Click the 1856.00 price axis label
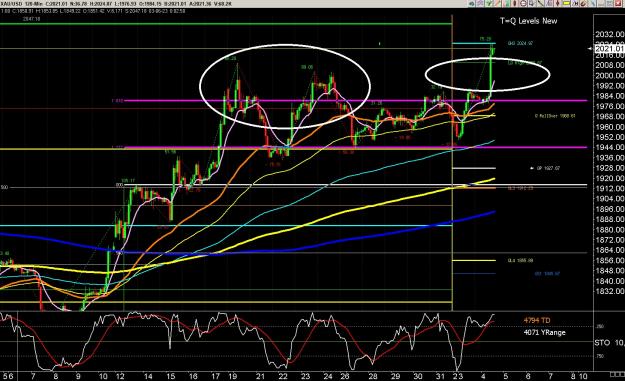This screenshot has width=625, height=381. [x=609, y=260]
